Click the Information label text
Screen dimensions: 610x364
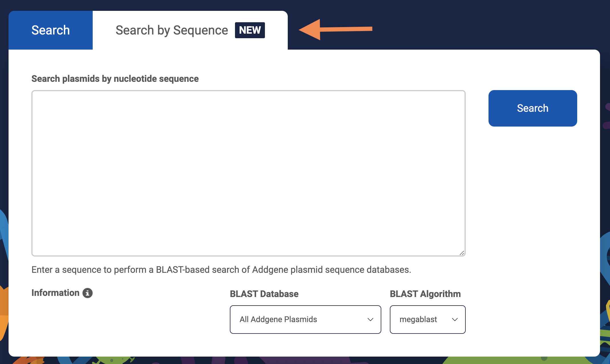pyautogui.click(x=55, y=293)
